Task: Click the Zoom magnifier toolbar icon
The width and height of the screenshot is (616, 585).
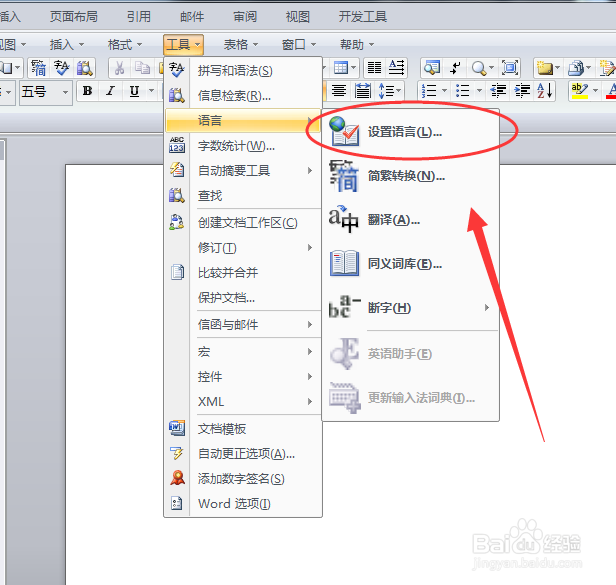Action: pyautogui.click(x=478, y=68)
